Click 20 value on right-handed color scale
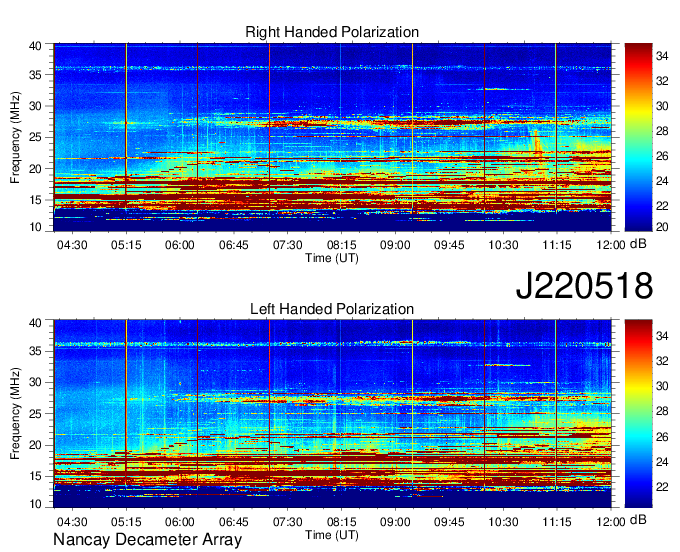The height and width of the screenshot is (552, 680). pyautogui.click(x=662, y=227)
